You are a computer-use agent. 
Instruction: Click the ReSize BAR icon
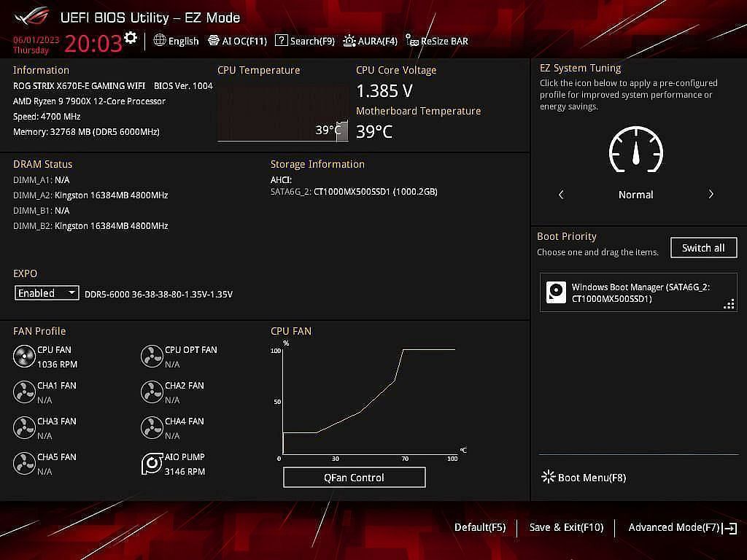[x=412, y=40]
